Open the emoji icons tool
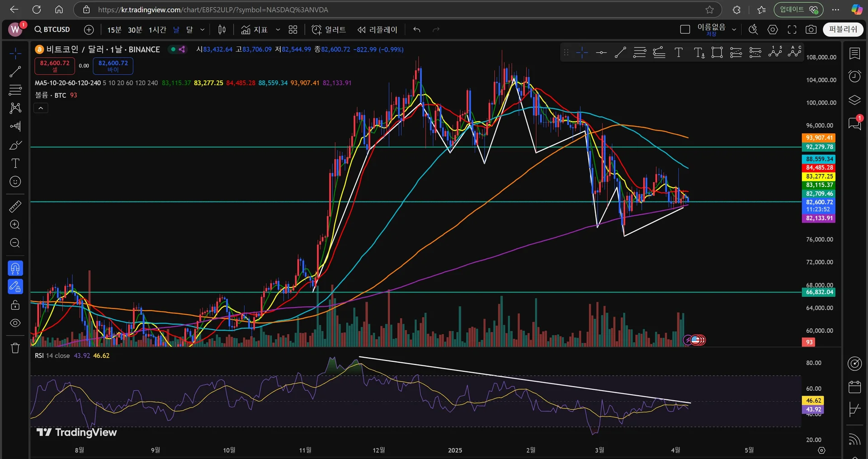Image resolution: width=868 pixels, height=459 pixels. tap(15, 182)
